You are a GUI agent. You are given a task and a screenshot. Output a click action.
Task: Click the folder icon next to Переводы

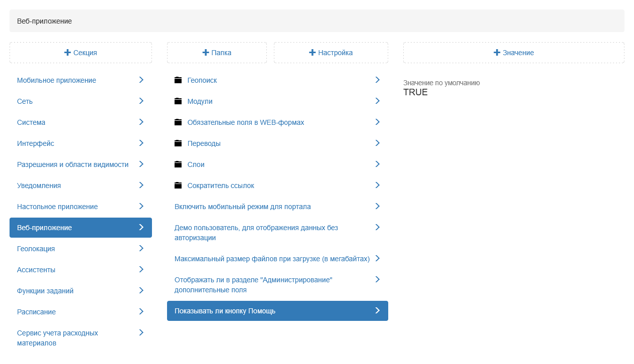coord(178,143)
